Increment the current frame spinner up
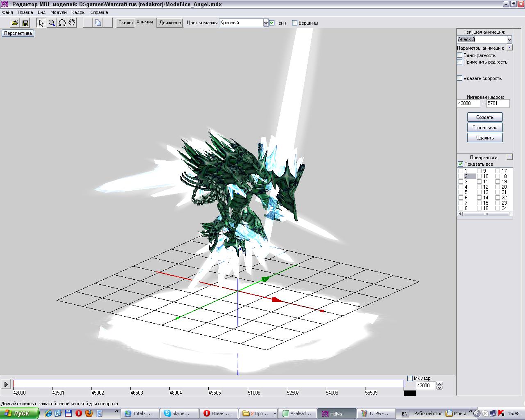The height and width of the screenshot is (420, 525). pos(439,384)
